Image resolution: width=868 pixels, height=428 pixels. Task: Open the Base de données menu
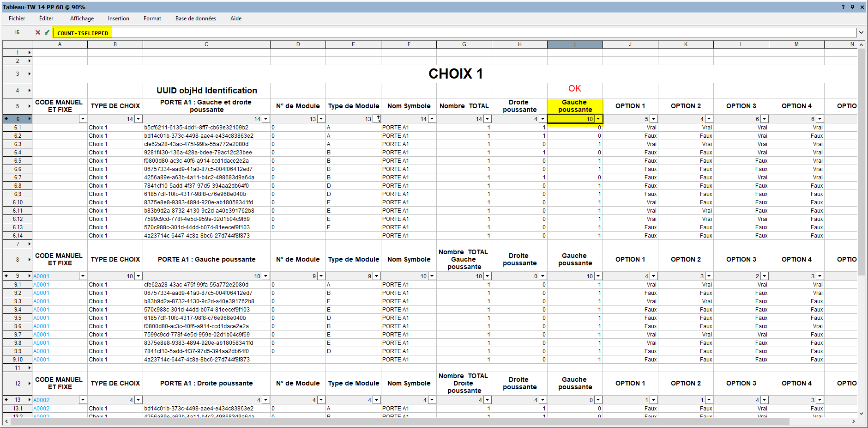click(195, 18)
